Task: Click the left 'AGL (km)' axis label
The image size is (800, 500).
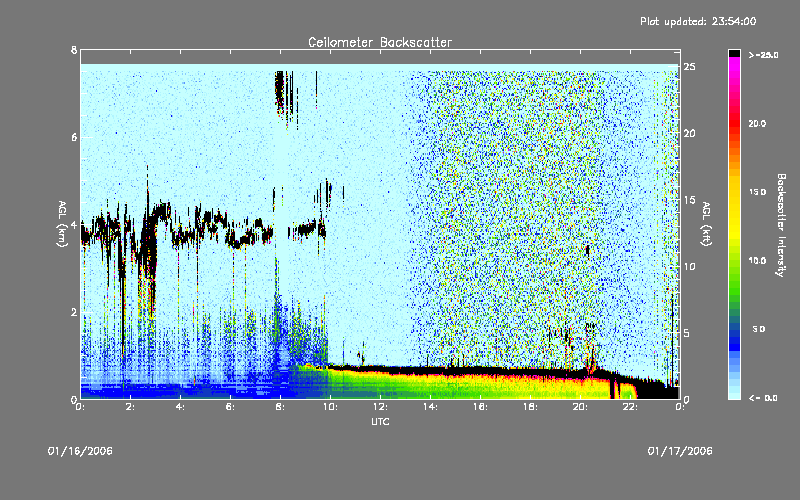Action: click(62, 224)
